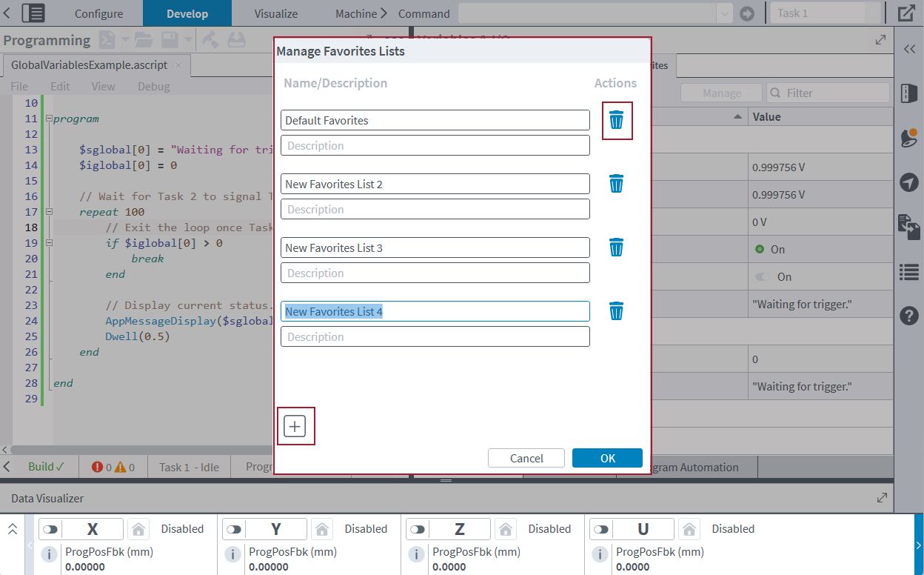Toggle the U axis enable switch
This screenshot has width=924, height=575.
pyautogui.click(x=601, y=529)
